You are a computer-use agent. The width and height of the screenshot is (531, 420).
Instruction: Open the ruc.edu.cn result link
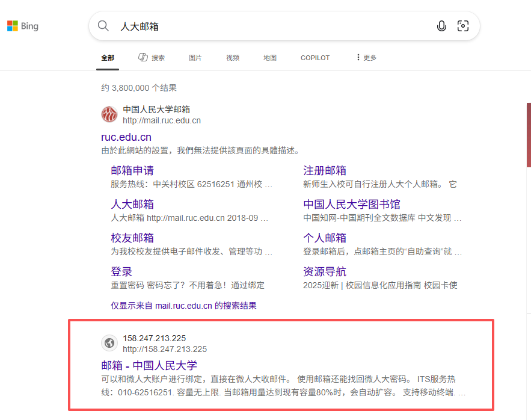[x=126, y=137]
